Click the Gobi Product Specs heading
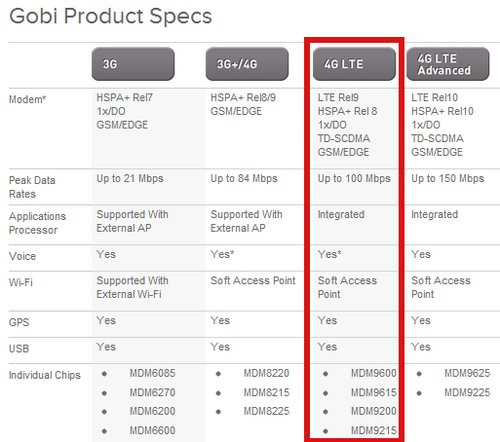500x442 pixels. 111,16
